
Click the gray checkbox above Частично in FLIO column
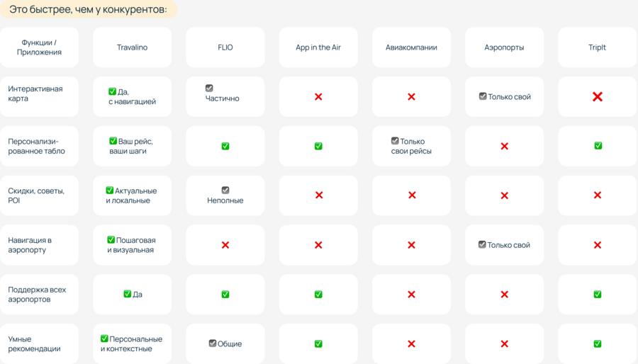[x=209, y=89]
